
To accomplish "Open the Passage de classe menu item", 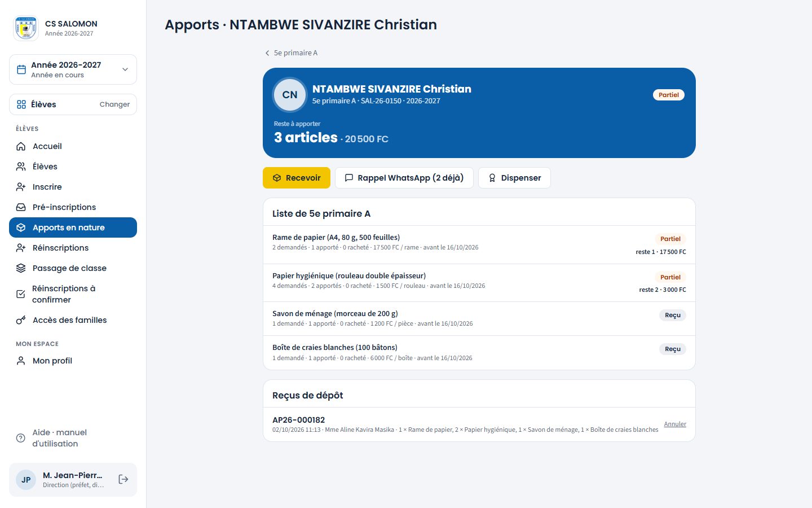I will [x=73, y=268].
